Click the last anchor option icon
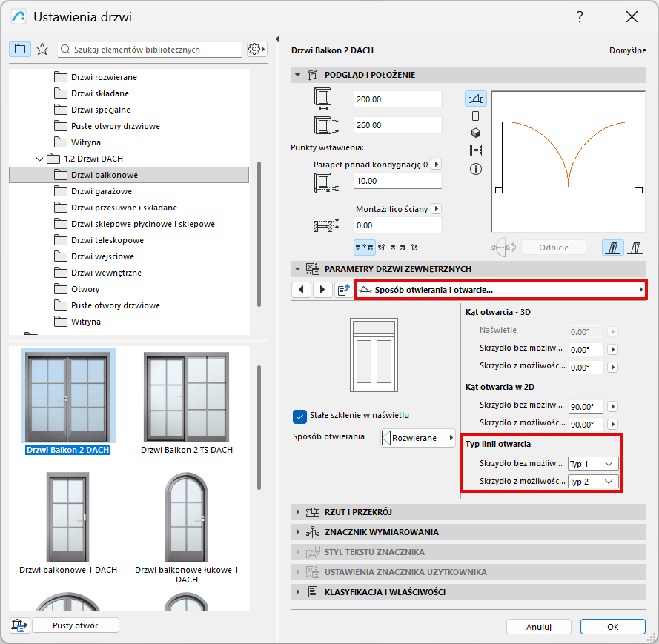 [414, 248]
